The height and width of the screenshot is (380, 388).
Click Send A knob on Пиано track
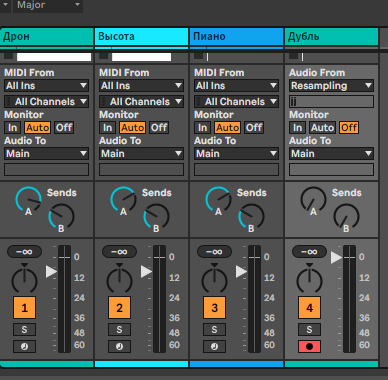click(x=218, y=199)
